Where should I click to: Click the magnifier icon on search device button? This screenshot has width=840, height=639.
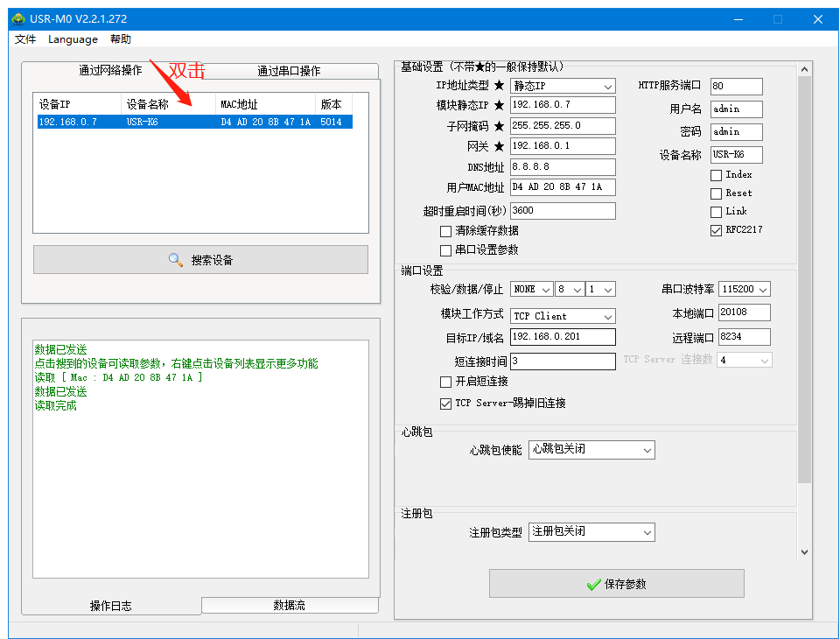(175, 260)
